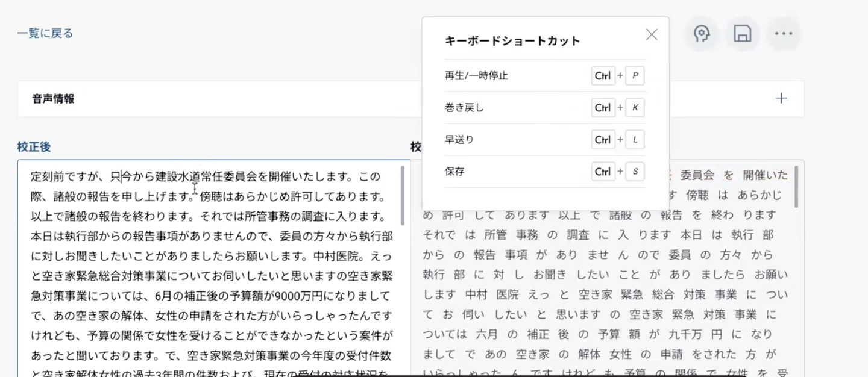This screenshot has height=377, width=868.
Task: Go back via the 一覧に戻る link
Action: tap(45, 34)
